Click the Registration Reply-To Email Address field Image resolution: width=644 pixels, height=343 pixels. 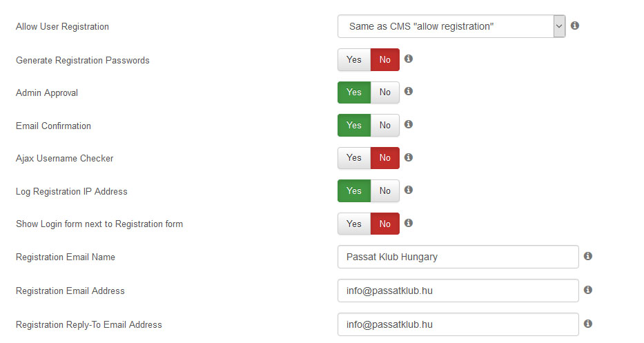(x=458, y=324)
